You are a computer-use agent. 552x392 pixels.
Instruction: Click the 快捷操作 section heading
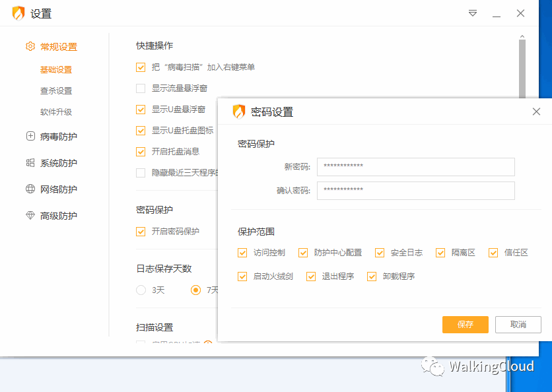click(155, 46)
